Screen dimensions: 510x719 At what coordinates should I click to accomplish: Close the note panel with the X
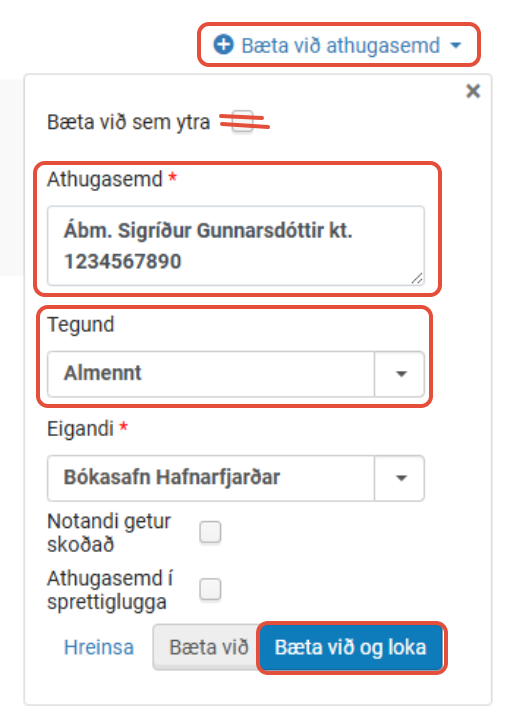point(473,91)
